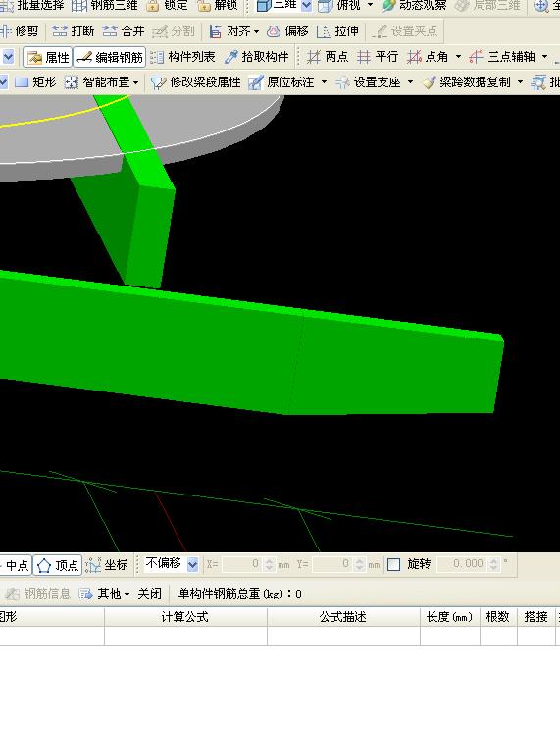Select the 合并 (merge) tool

click(x=124, y=31)
